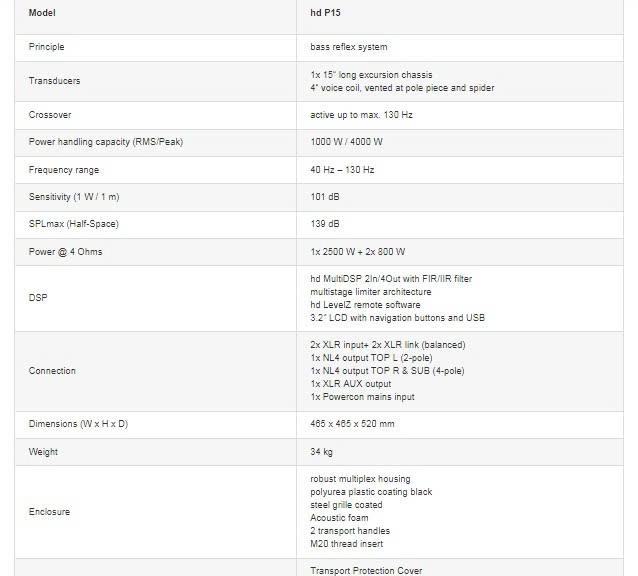Click the "hd LevelZ remote software" line

pos(365,305)
